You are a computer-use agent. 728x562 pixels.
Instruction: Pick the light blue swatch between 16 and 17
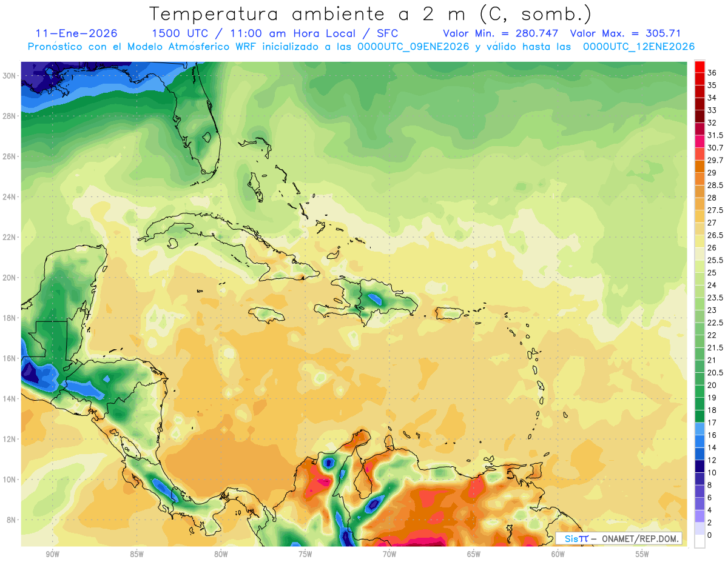coord(699,429)
